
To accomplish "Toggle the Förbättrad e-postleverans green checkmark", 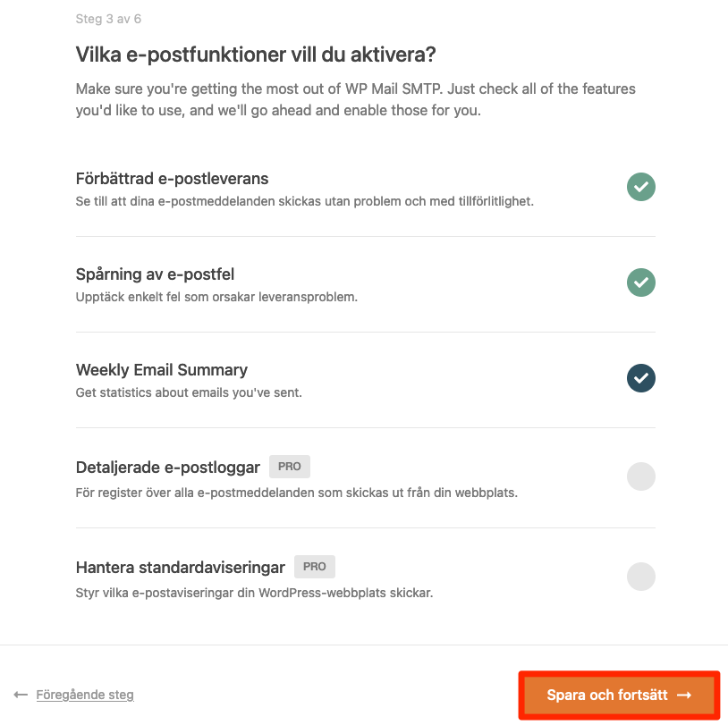I will (x=640, y=187).
